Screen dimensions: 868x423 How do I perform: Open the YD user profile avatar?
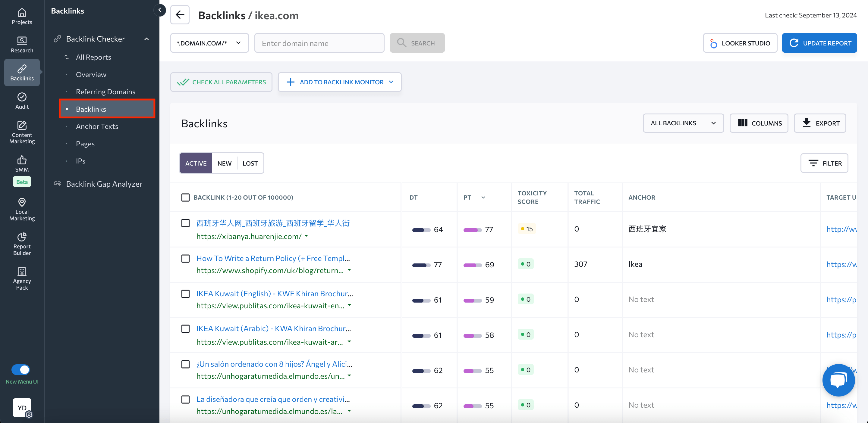click(x=22, y=408)
